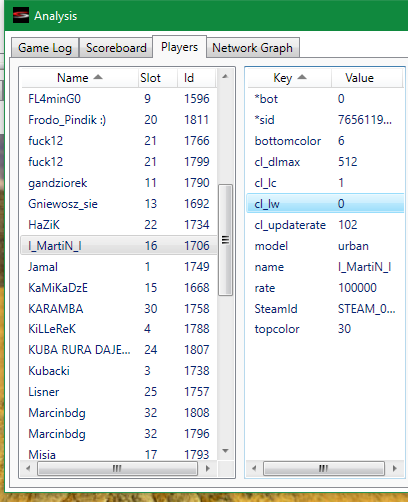This screenshot has width=408, height=502.
Task: Select the Players tab
Action: pos(179,47)
